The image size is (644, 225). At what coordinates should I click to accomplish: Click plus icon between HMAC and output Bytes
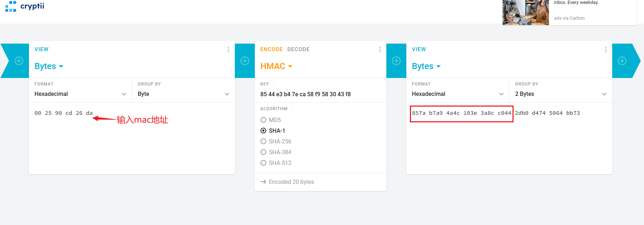pos(396,61)
